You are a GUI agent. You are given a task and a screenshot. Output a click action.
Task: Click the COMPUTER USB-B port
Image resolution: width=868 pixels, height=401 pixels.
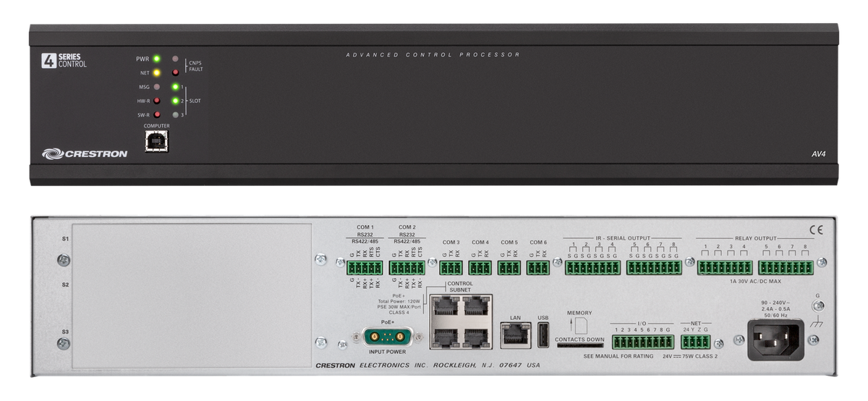(156, 140)
